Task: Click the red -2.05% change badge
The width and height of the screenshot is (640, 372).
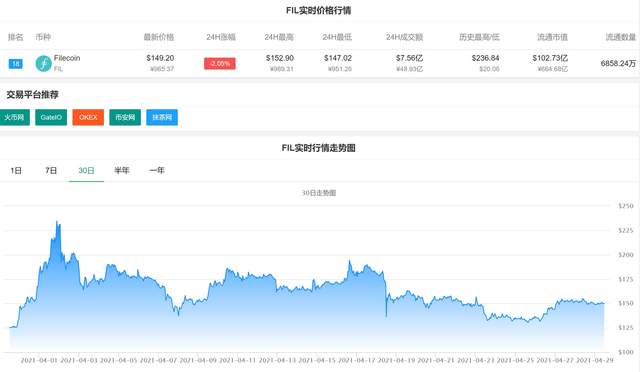Action: 220,64
